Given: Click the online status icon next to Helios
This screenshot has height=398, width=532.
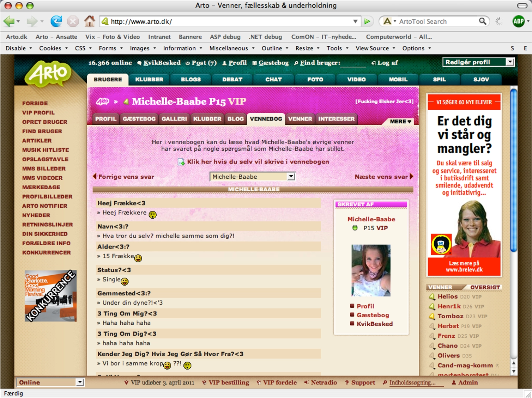Looking at the screenshot, I should [x=432, y=296].
